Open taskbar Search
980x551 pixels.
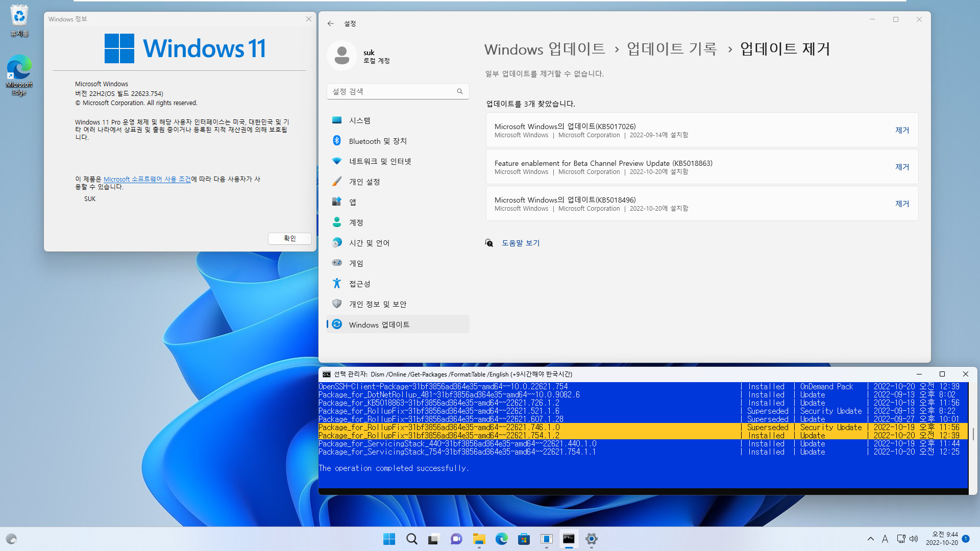(x=411, y=539)
